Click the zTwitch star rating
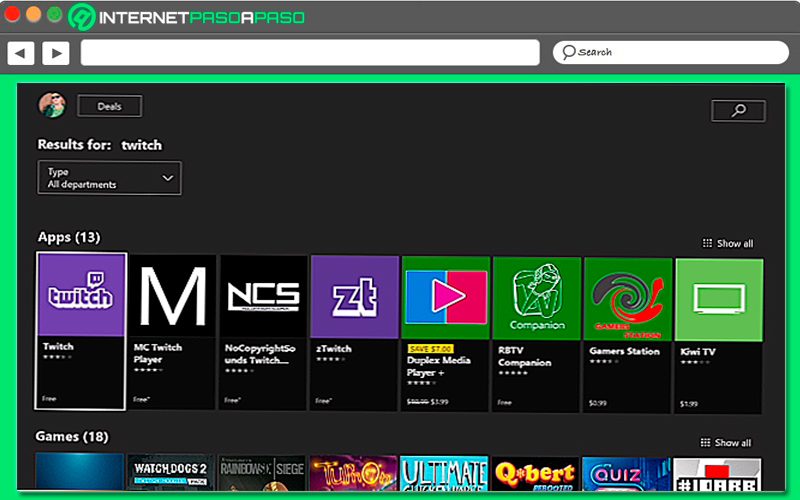Screen dimensions: 800x500 331,360
